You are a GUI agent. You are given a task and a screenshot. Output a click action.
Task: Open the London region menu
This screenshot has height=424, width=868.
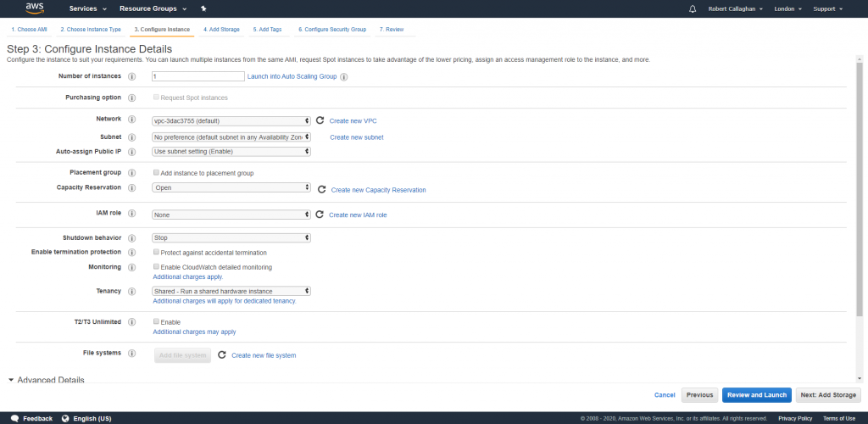click(787, 8)
